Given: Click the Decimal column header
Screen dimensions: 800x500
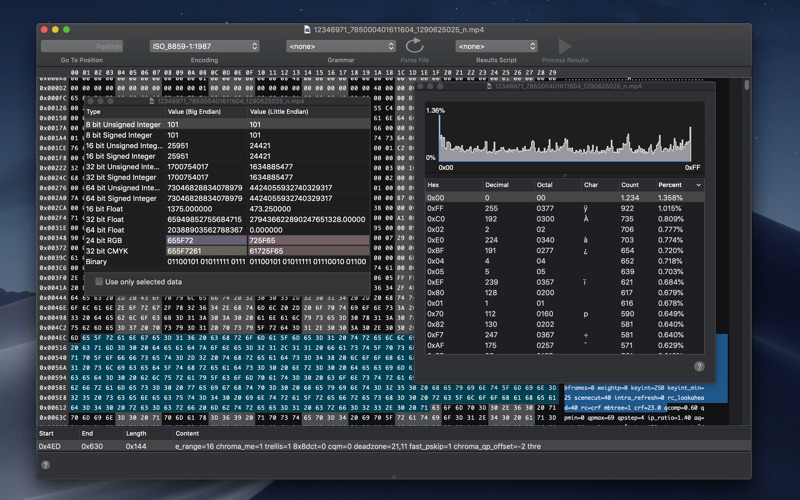Looking at the screenshot, I should (497, 185).
